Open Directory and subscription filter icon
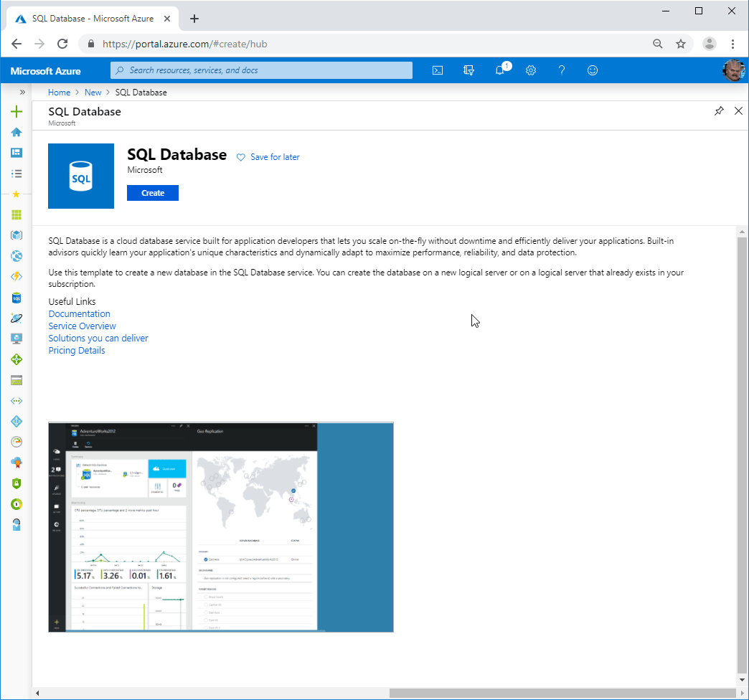 (x=468, y=70)
